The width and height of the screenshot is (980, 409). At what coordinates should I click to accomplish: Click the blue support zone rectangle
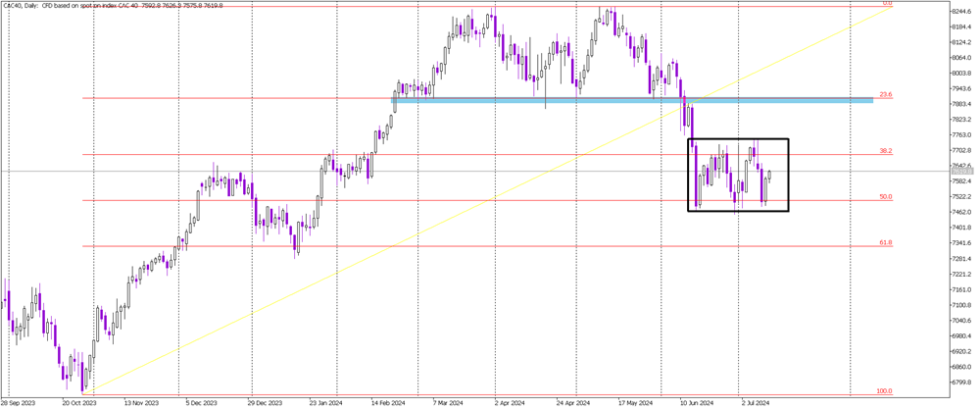click(632, 100)
